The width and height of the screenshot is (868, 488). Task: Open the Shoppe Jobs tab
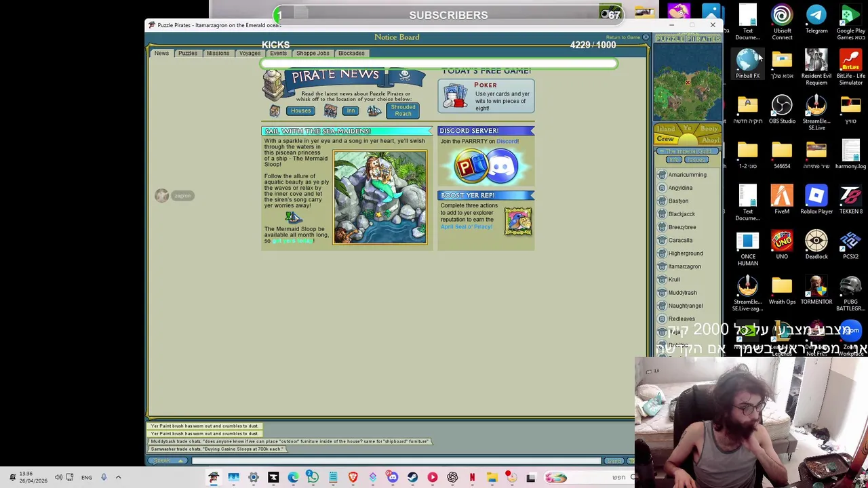(313, 53)
